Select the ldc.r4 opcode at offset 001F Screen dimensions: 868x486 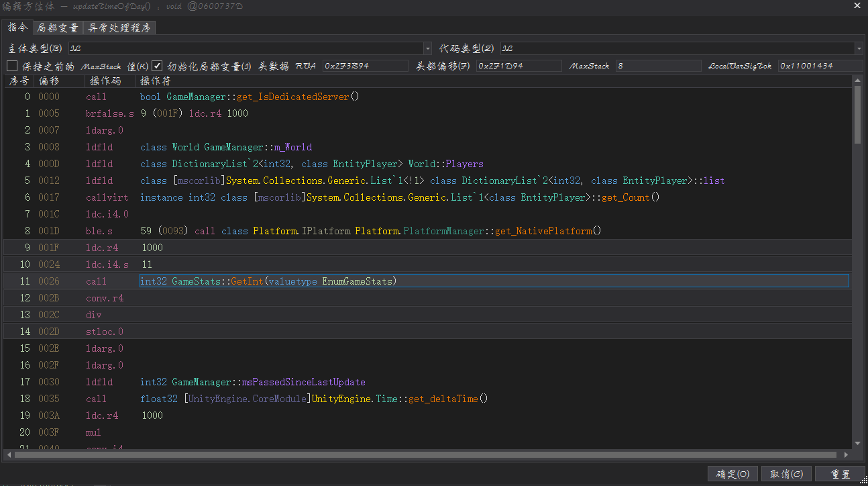point(102,248)
